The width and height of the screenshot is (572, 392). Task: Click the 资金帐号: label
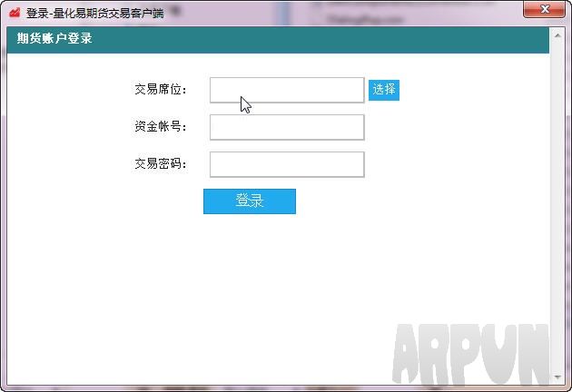tap(161, 126)
